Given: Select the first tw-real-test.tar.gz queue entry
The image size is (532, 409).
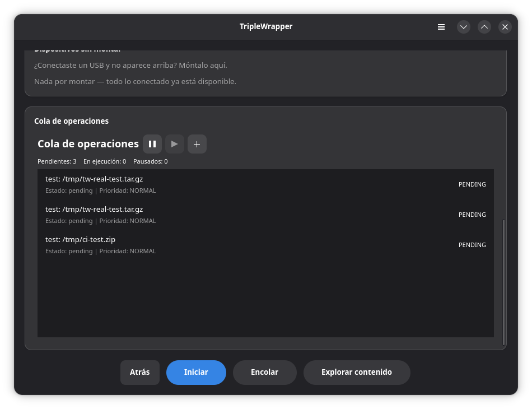Looking at the screenshot, I should point(265,184).
